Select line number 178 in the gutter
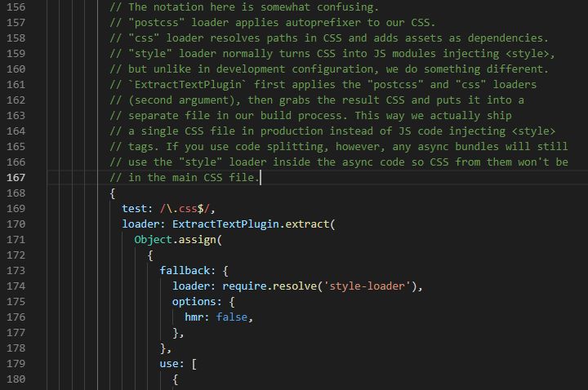Viewport: 588px width, 390px height. point(16,348)
